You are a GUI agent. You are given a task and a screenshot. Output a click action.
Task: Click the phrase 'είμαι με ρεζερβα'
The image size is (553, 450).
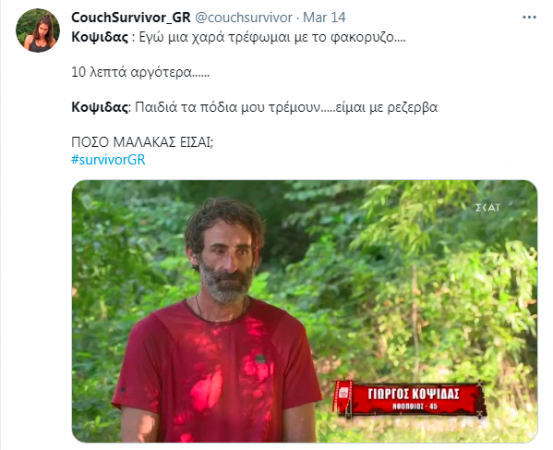pos(387,107)
